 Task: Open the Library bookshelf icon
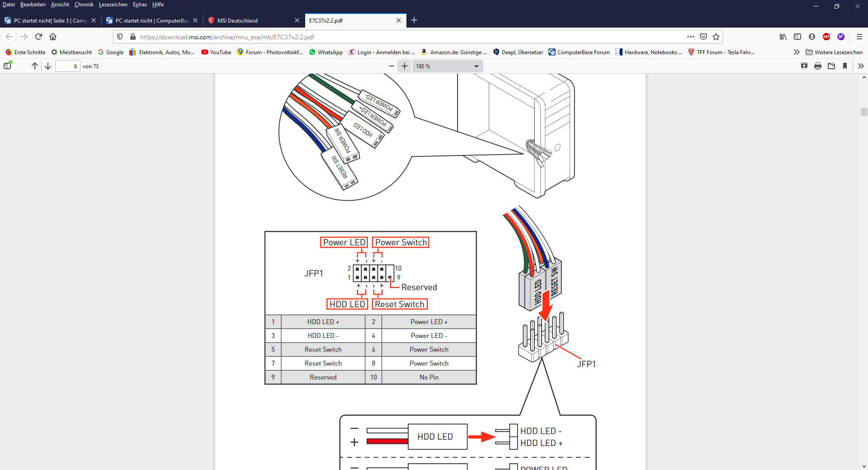click(783, 37)
